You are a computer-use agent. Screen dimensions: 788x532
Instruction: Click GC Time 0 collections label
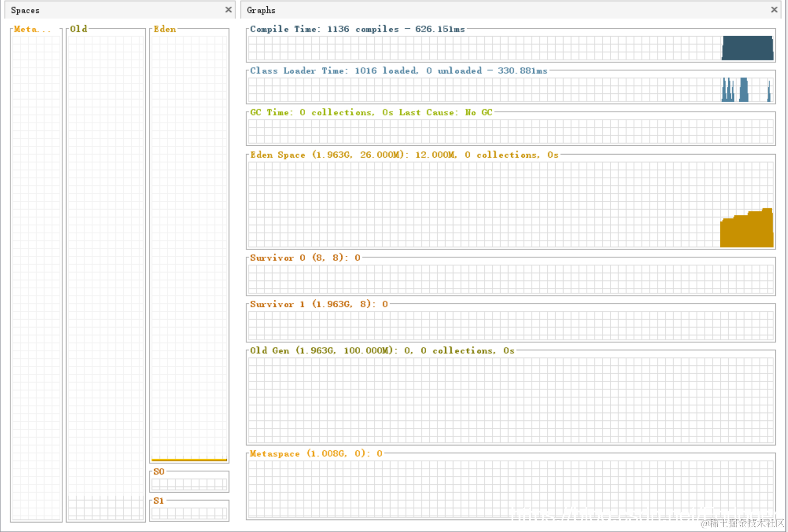(371, 113)
